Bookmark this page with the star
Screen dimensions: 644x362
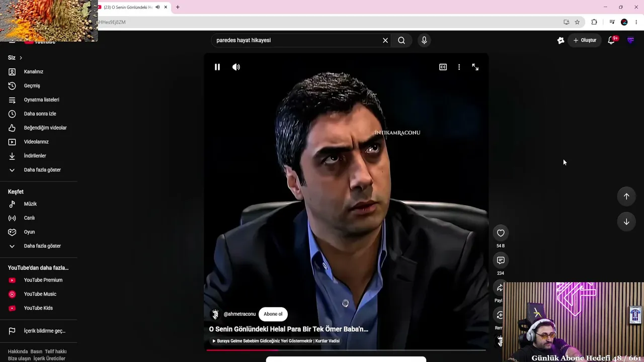[577, 22]
